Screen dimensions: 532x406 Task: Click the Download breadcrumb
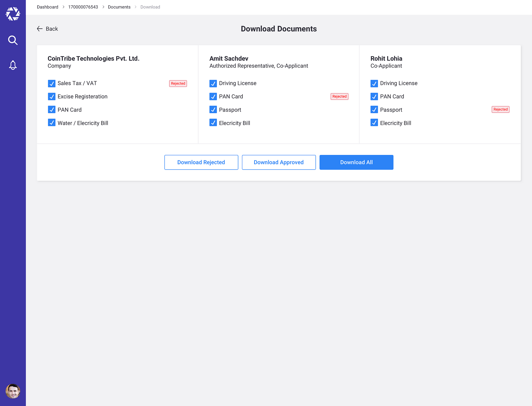[150, 7]
